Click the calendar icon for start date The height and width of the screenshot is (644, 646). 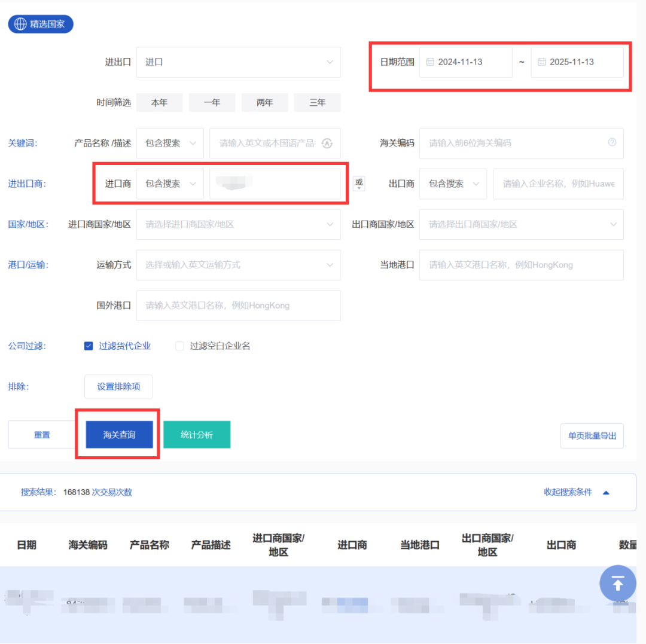click(x=430, y=62)
